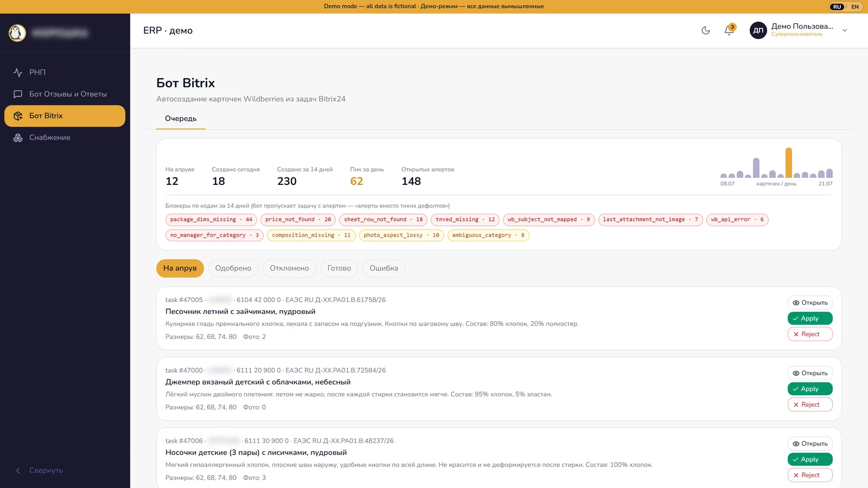Click wb_subject_not_mapped blocker chip

[549, 220]
